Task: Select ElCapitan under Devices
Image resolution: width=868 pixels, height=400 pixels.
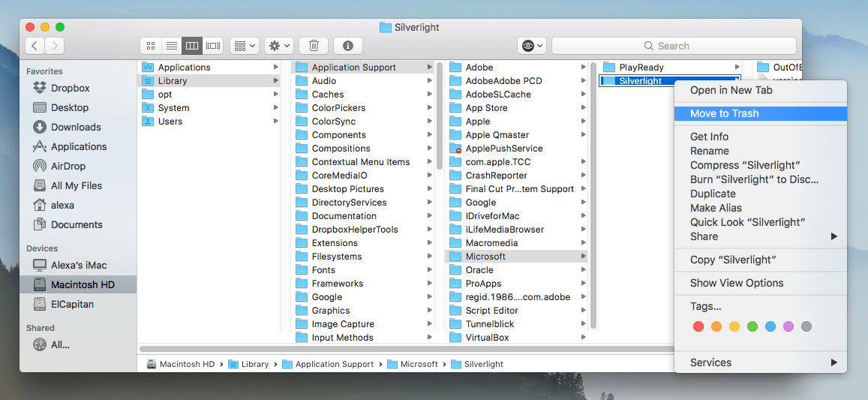Action: point(71,304)
